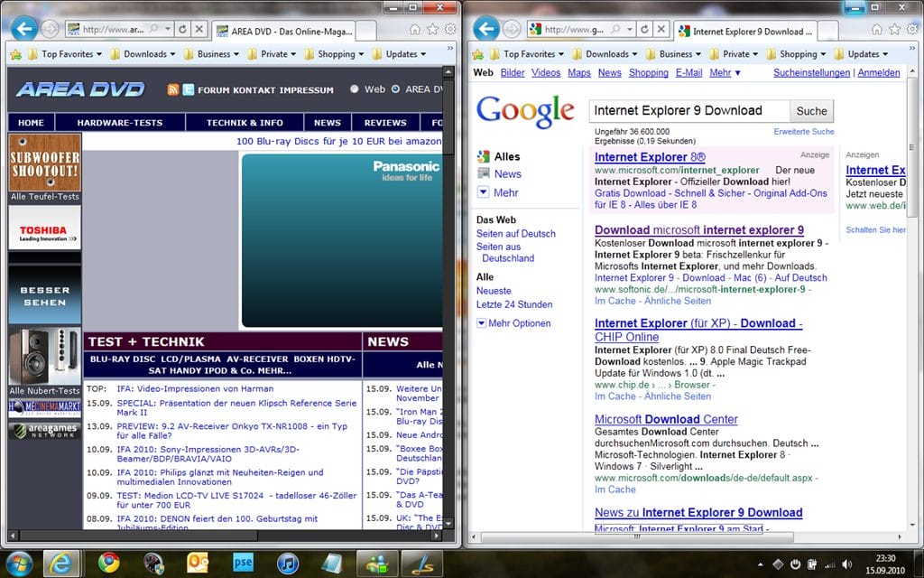Select the Web radio button on AREA DVD

tap(354, 89)
